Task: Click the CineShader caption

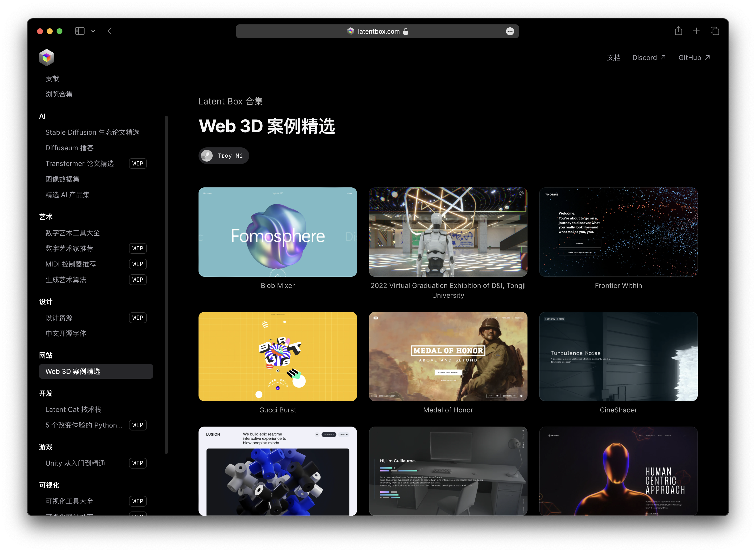Action: pos(618,410)
